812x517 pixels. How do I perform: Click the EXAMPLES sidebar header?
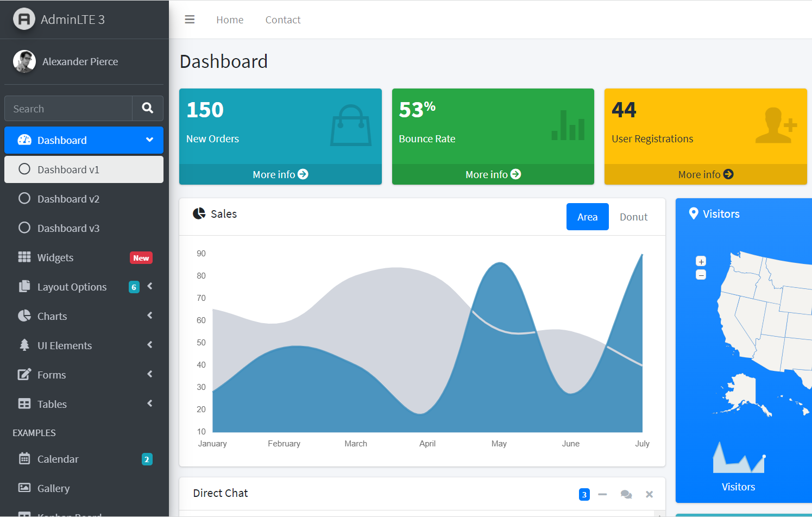click(34, 433)
